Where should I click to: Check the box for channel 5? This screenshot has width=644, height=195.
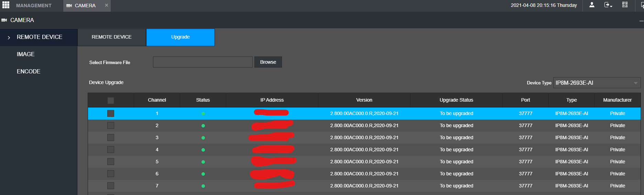(x=111, y=162)
